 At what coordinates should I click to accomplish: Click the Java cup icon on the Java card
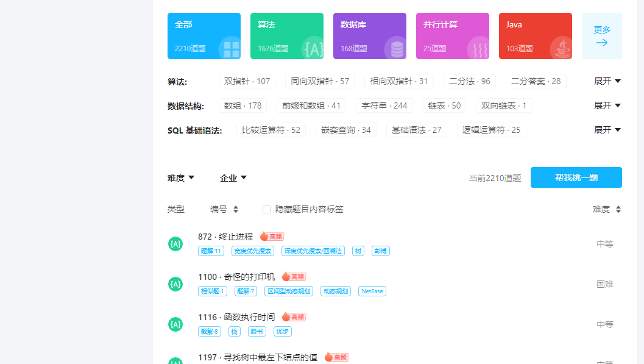coord(562,48)
